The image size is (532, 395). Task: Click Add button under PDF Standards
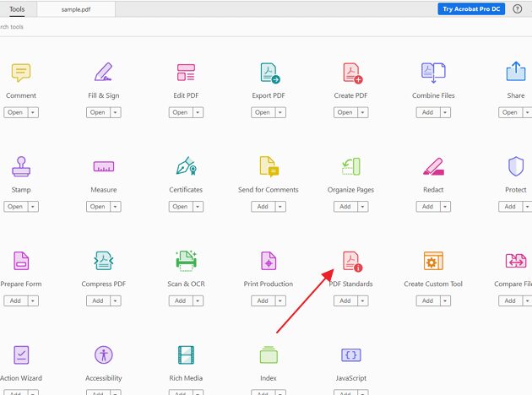click(x=345, y=300)
